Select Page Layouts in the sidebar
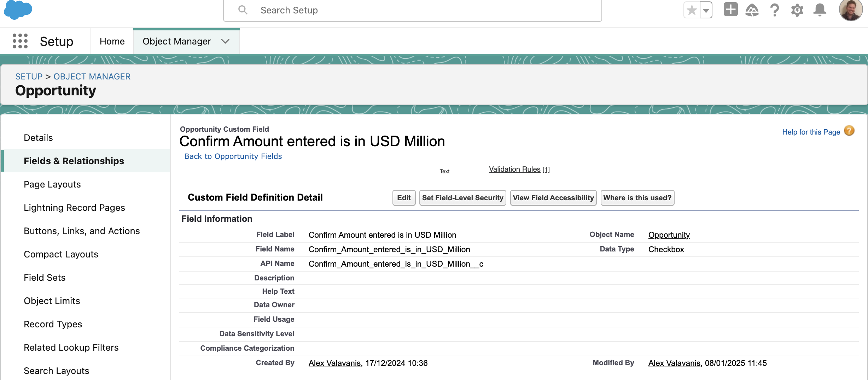 [52, 184]
